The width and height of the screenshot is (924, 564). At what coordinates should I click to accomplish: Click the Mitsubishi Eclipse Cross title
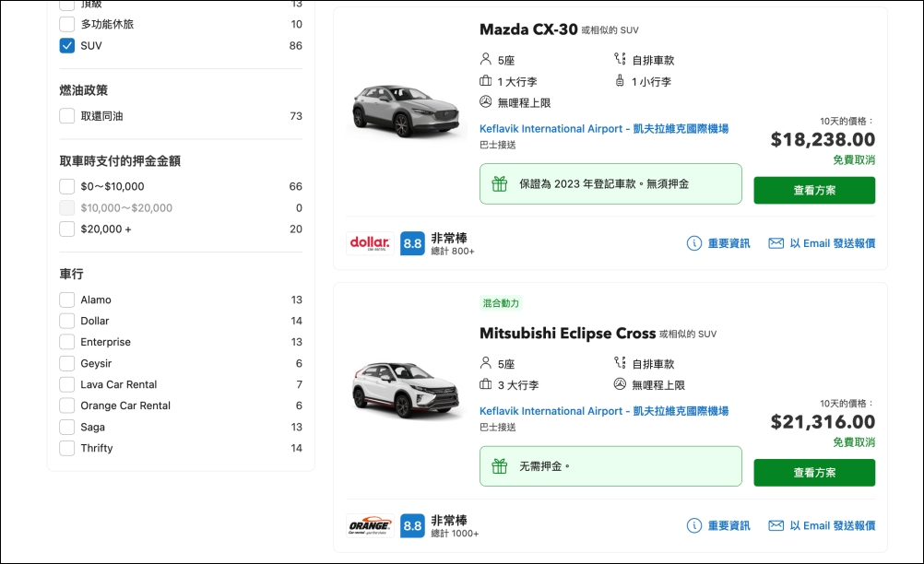pyautogui.click(x=567, y=334)
